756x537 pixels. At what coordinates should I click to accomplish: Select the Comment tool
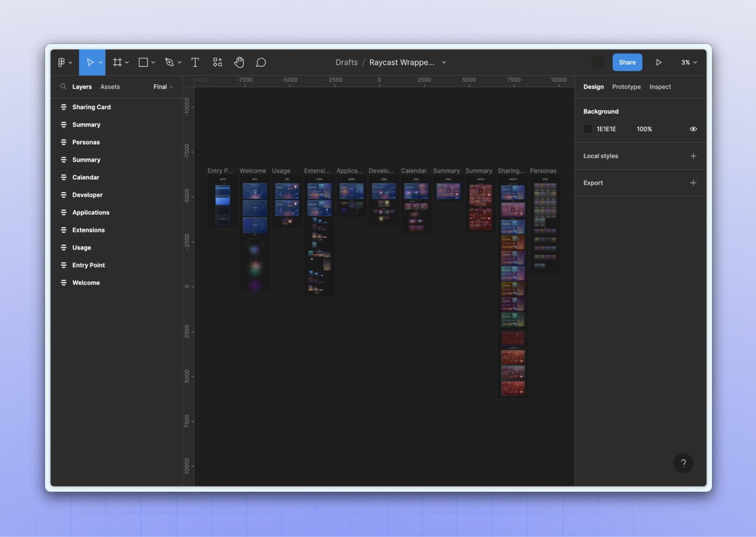point(261,63)
